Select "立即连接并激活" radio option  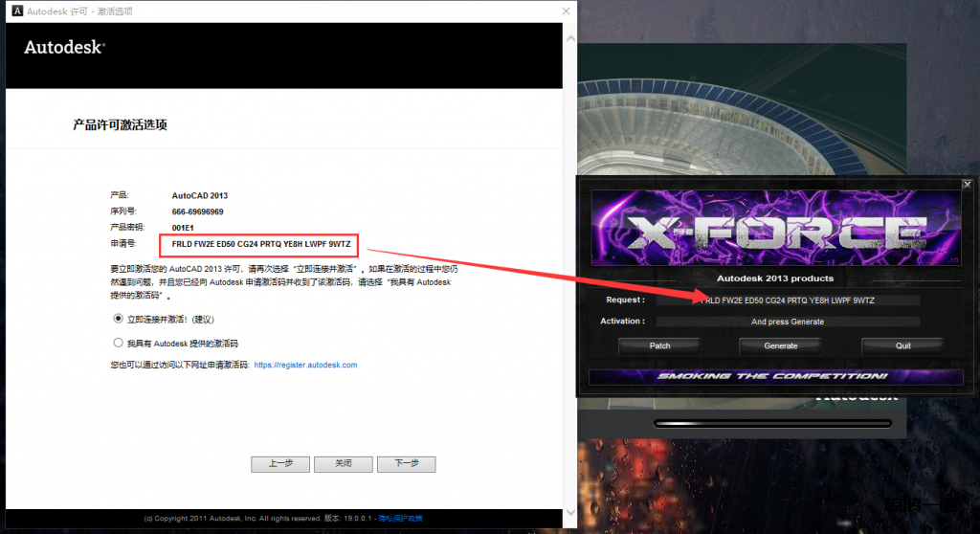pos(119,318)
